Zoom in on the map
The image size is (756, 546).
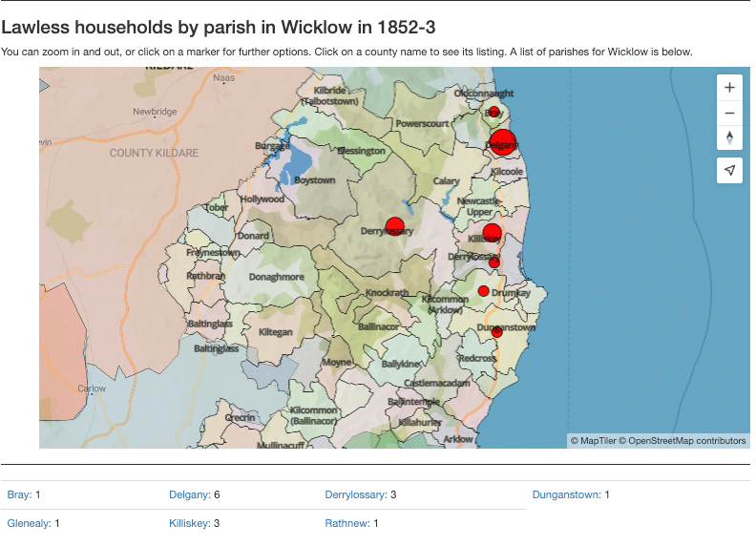(729, 88)
